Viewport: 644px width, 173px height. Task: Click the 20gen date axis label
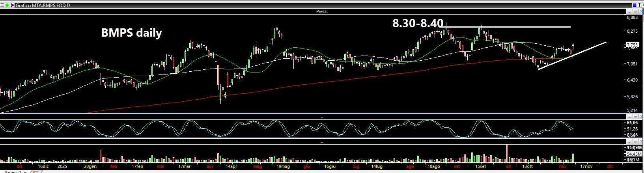pos(90,167)
